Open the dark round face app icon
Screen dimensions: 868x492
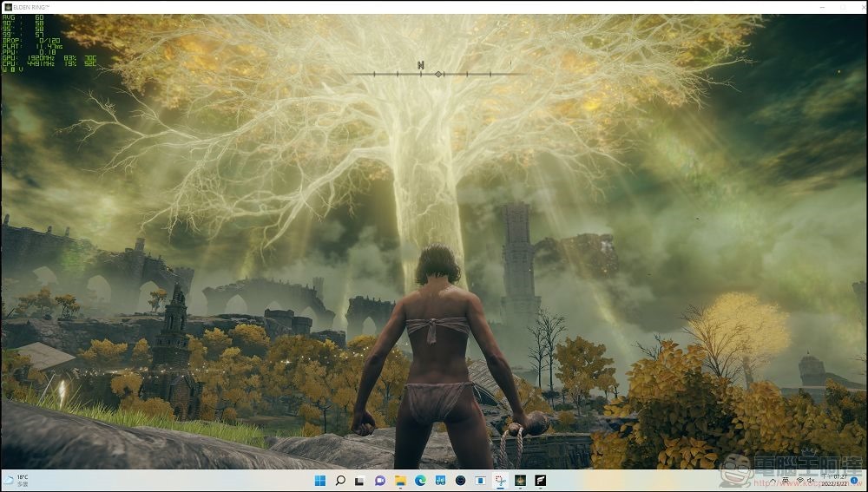click(460, 481)
